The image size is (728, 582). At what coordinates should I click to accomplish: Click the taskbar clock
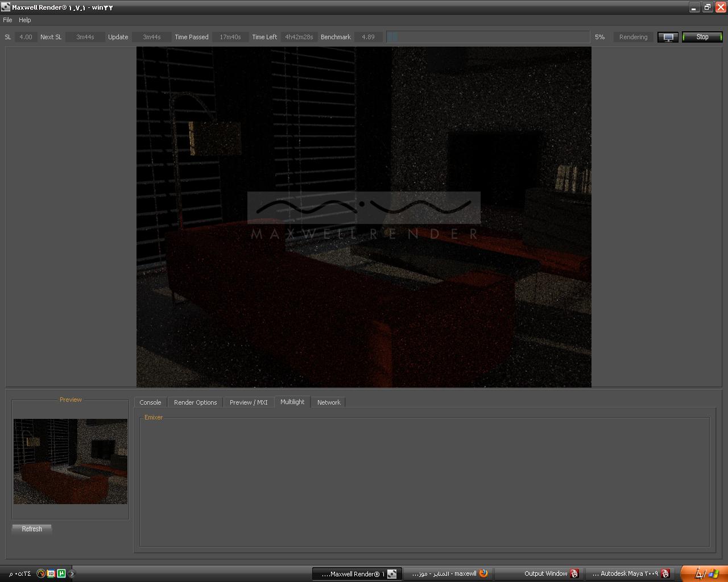[20, 573]
